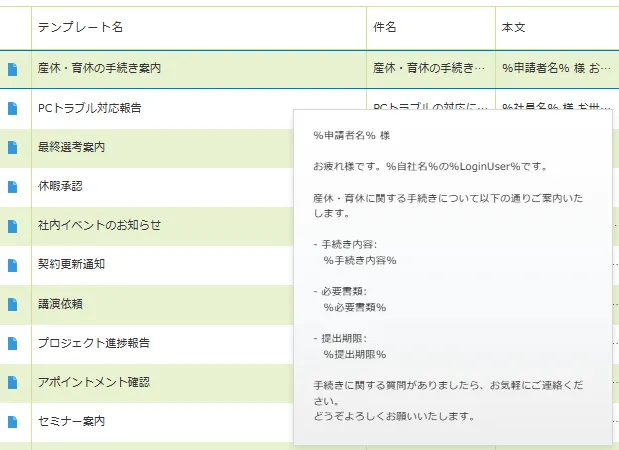Open the セミナー案内 template name text
619x450 pixels.
tap(71, 421)
